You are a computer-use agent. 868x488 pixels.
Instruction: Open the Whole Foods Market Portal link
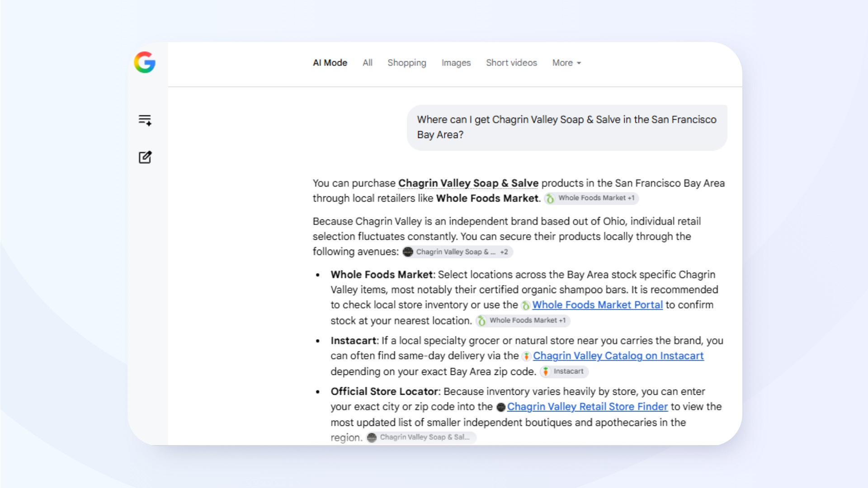coord(597,305)
